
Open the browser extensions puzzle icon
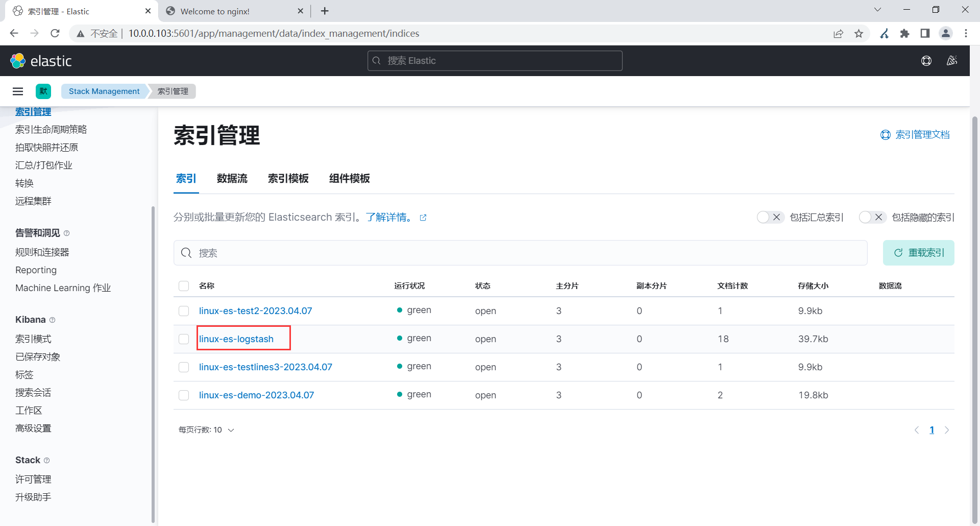(905, 33)
